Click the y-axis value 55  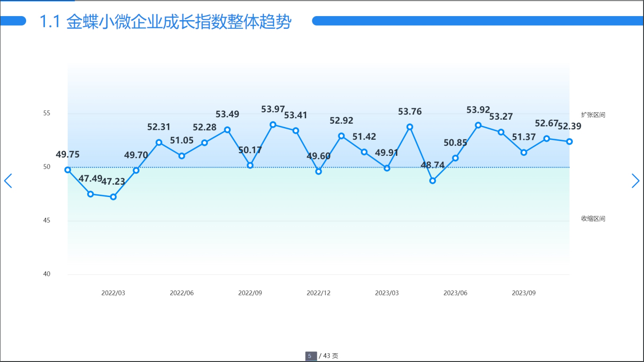[x=47, y=113]
